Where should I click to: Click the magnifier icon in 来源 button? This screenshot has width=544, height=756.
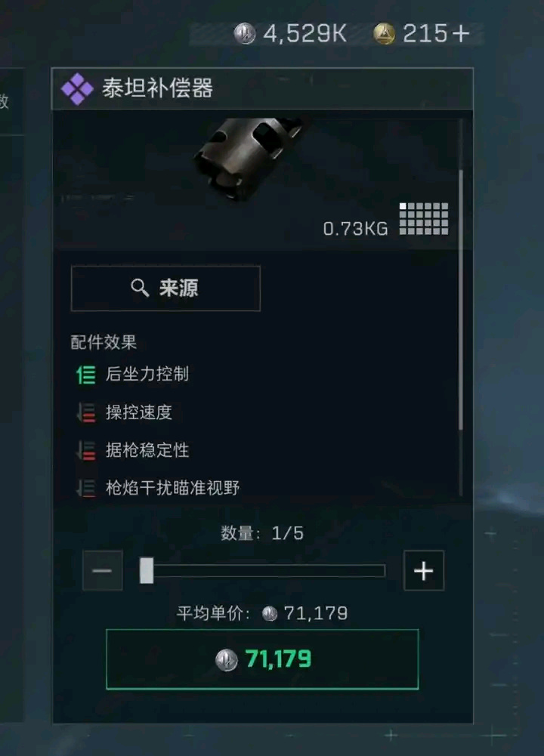139,288
